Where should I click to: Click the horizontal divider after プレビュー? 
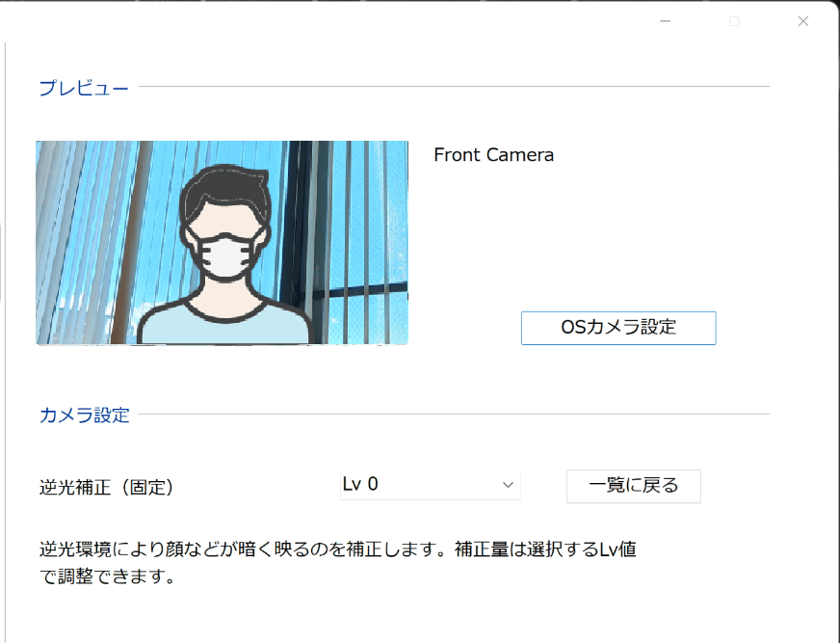453,87
